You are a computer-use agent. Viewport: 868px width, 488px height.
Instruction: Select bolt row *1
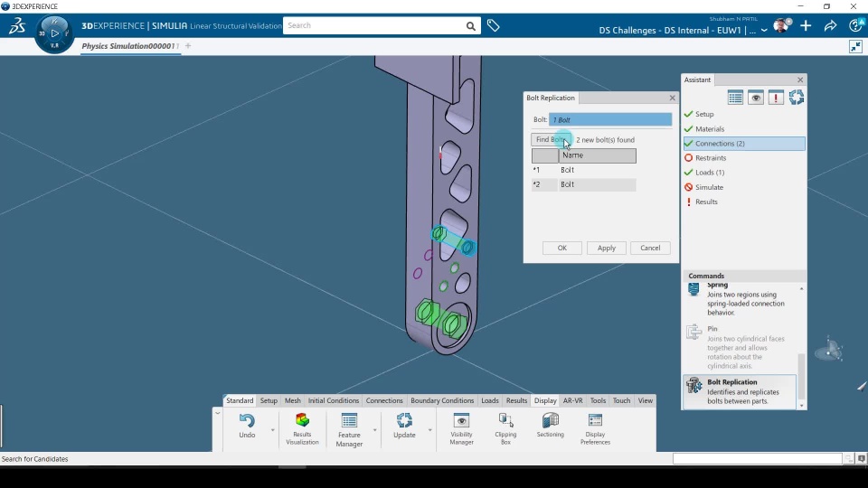pos(583,170)
